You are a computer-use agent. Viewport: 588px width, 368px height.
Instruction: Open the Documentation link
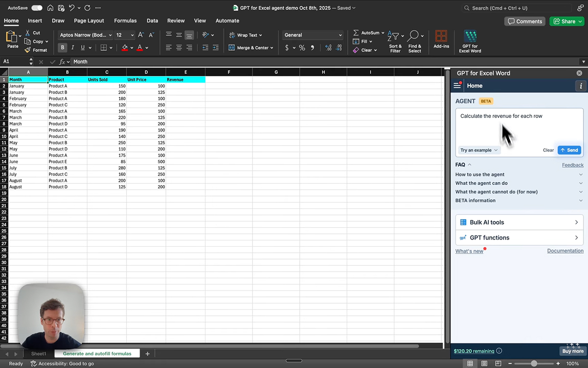(565, 251)
